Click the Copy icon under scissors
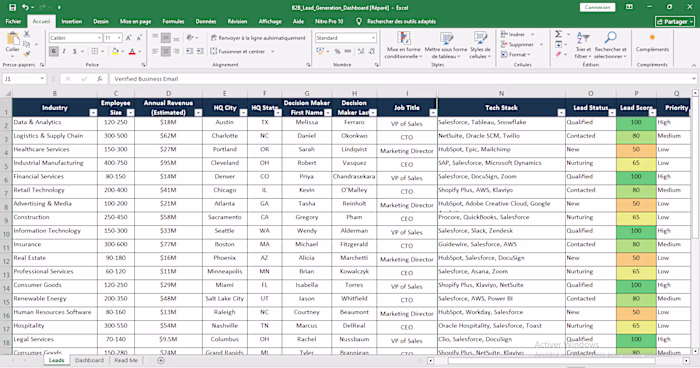Viewport: 700px width, 368px height. [x=26, y=44]
